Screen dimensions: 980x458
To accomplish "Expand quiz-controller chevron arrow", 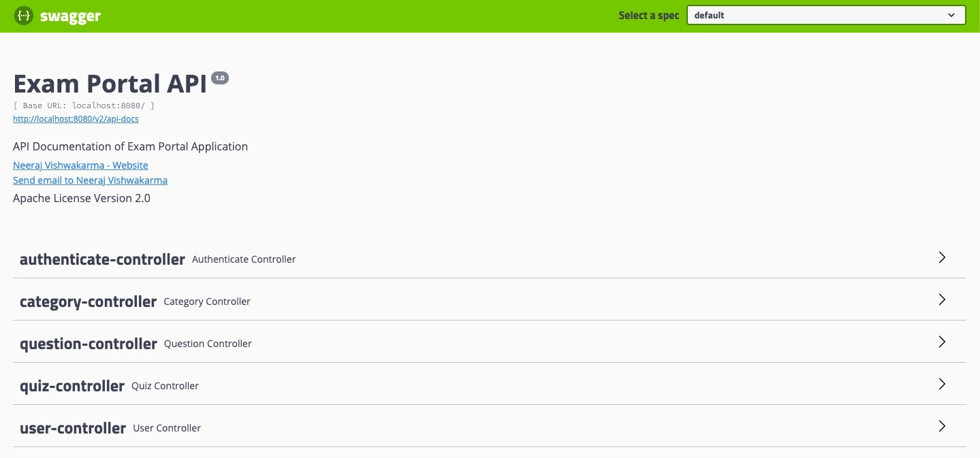I will pos(942,384).
